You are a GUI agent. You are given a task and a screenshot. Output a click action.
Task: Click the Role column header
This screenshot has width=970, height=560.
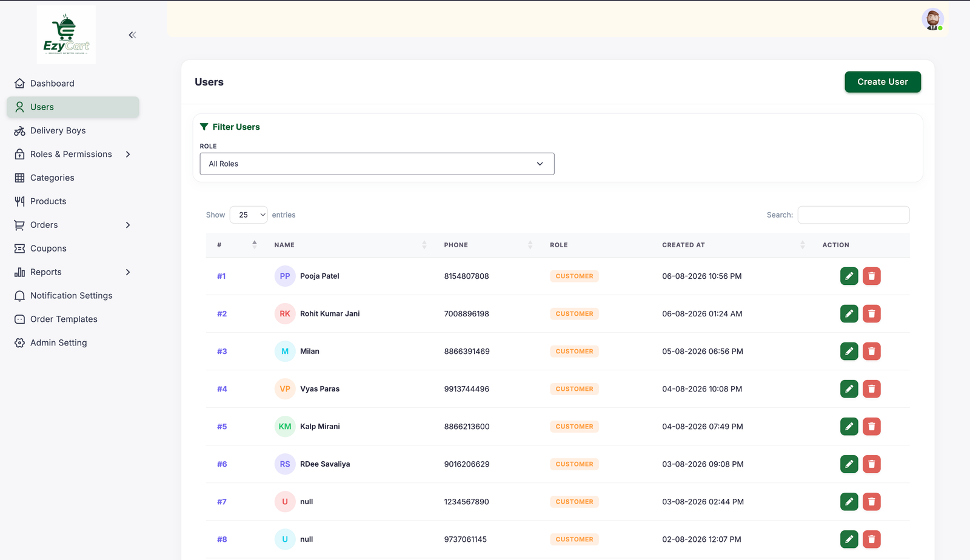point(559,245)
